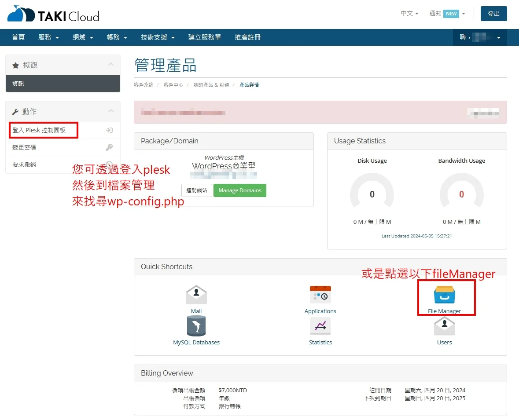The image size is (519, 420).
Task: Open the user account 嗨 dropdown
Action: tap(480, 37)
